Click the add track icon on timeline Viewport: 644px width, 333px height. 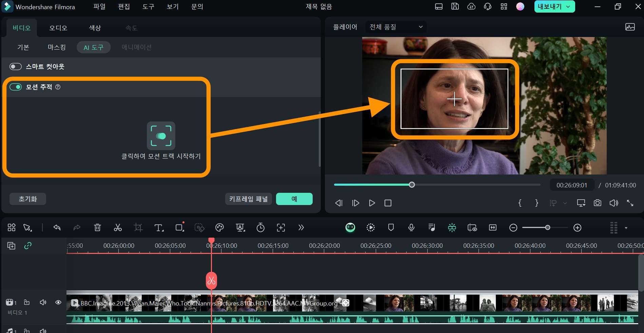click(12, 245)
